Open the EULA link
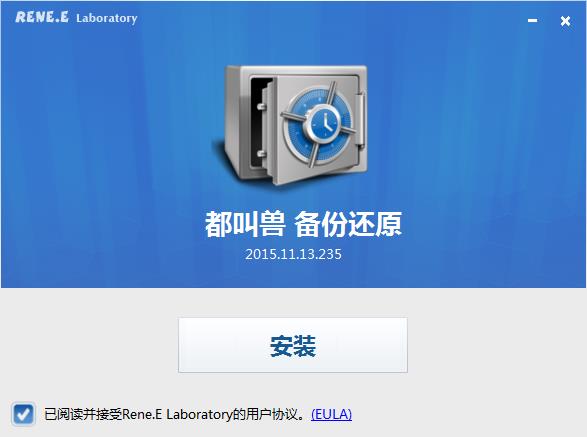This screenshot has width=587, height=437. click(331, 414)
